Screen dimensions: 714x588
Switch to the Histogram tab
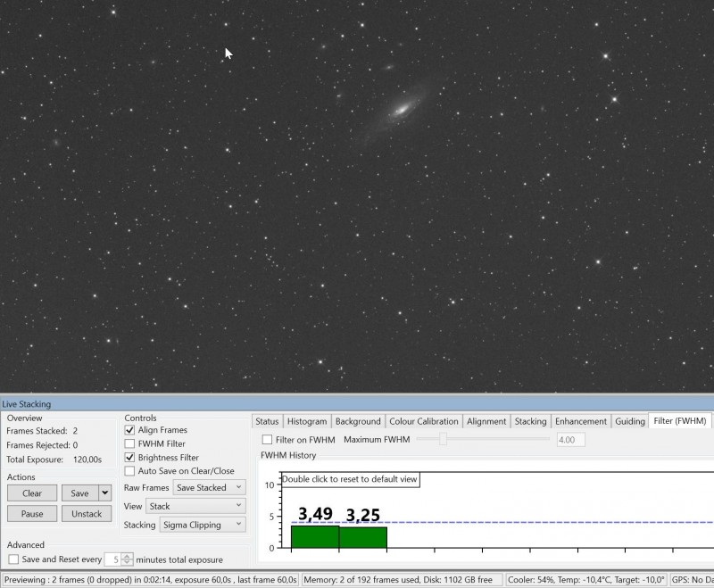[x=307, y=421]
